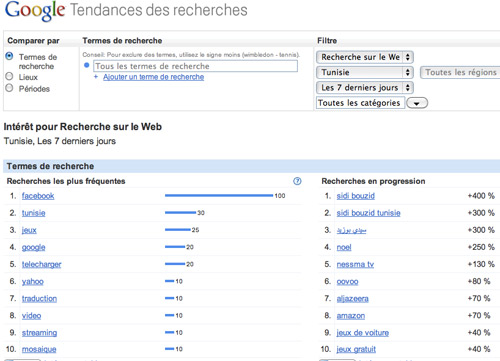500x361 pixels.
Task: Open the sidi bouzid tunisie link
Action: tap(368, 213)
